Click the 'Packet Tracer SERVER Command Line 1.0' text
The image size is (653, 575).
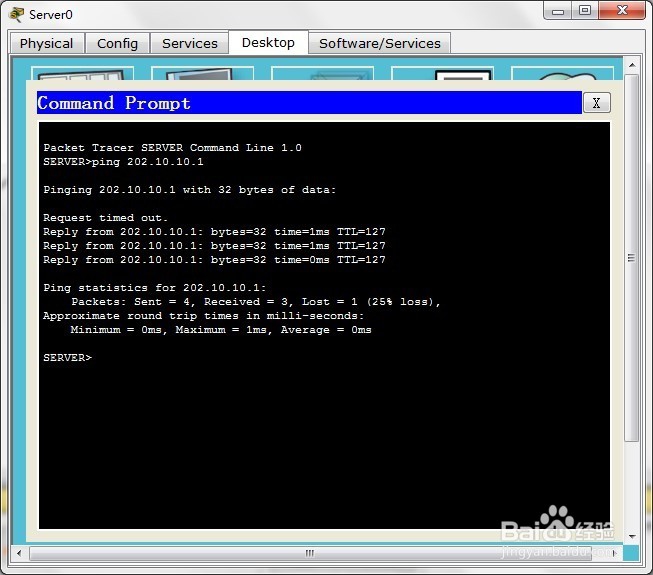click(172, 148)
